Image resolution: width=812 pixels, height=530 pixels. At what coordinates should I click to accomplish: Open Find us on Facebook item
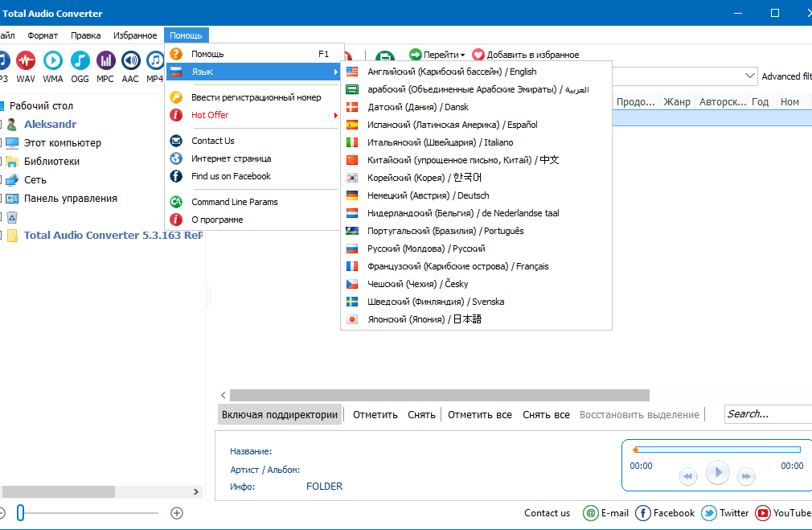(x=252, y=176)
